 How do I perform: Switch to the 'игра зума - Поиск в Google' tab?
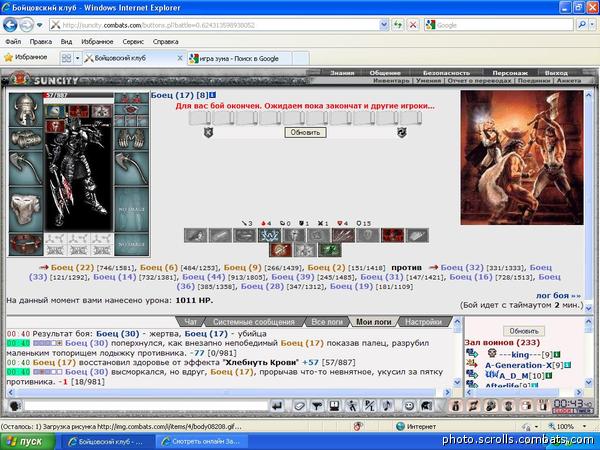pos(240,59)
